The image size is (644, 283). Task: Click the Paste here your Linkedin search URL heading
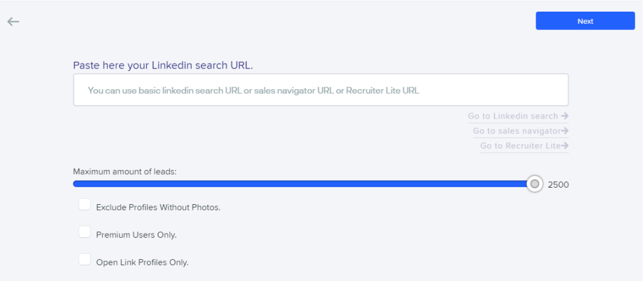(163, 65)
